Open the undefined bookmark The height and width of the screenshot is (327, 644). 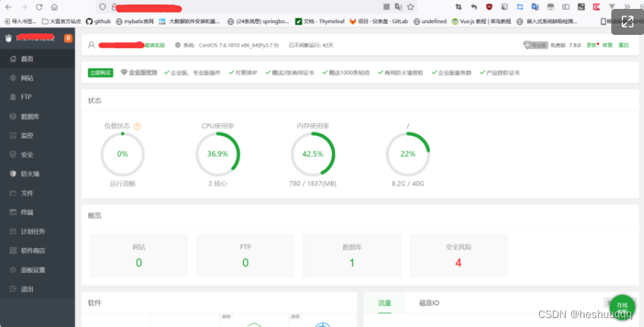tap(430, 22)
